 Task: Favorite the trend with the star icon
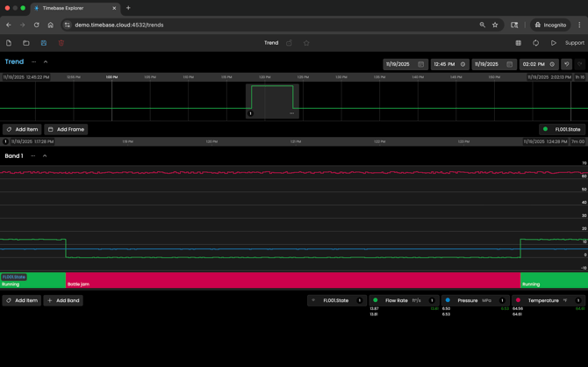point(306,43)
